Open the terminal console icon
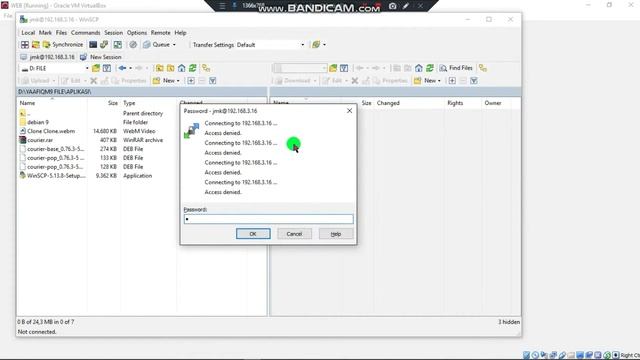The width and height of the screenshot is (640, 360). point(93,44)
